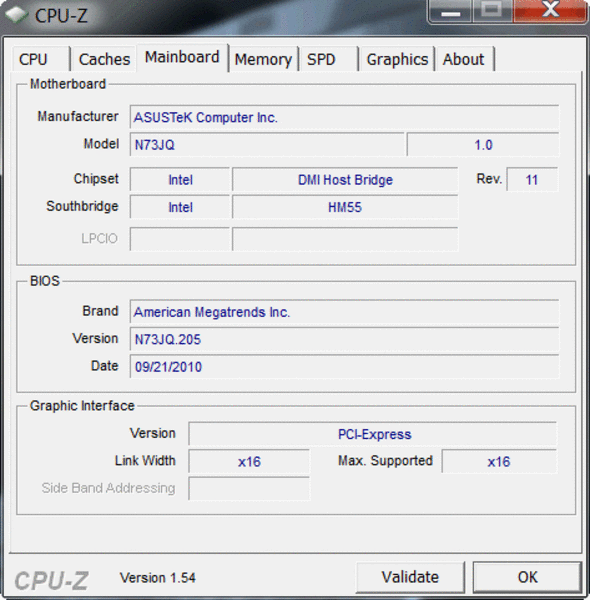590x600 pixels.
Task: Click the CPU-Z app icon in title bar
Action: (16, 15)
